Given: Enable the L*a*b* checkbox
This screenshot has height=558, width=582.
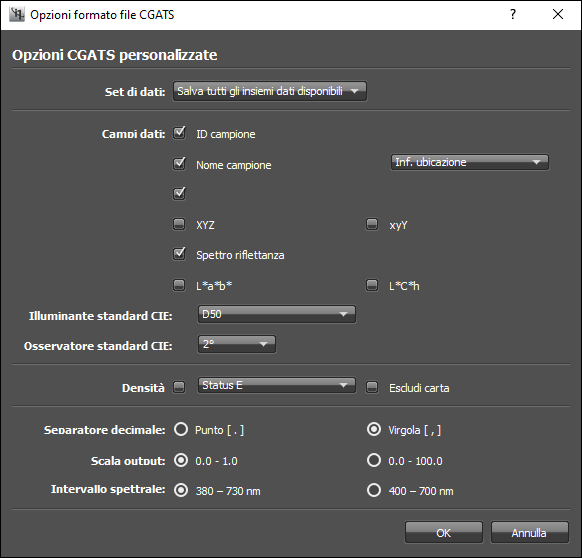Looking at the screenshot, I should point(179,285).
